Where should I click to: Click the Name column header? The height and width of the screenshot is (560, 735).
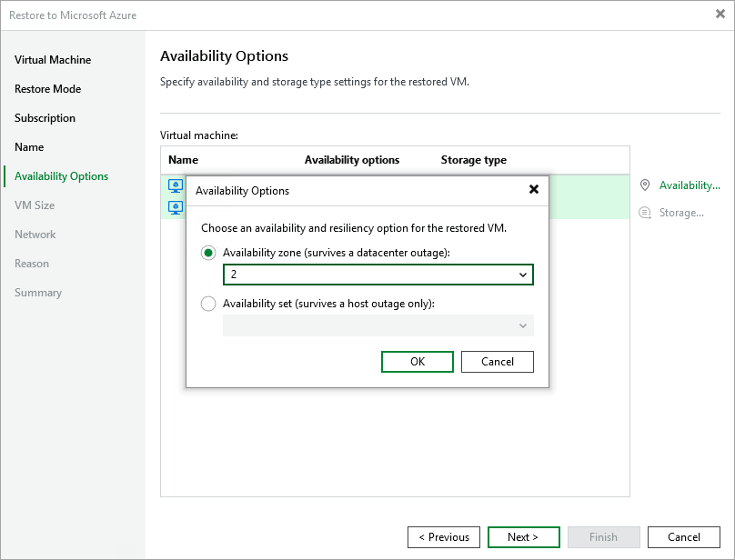click(182, 159)
